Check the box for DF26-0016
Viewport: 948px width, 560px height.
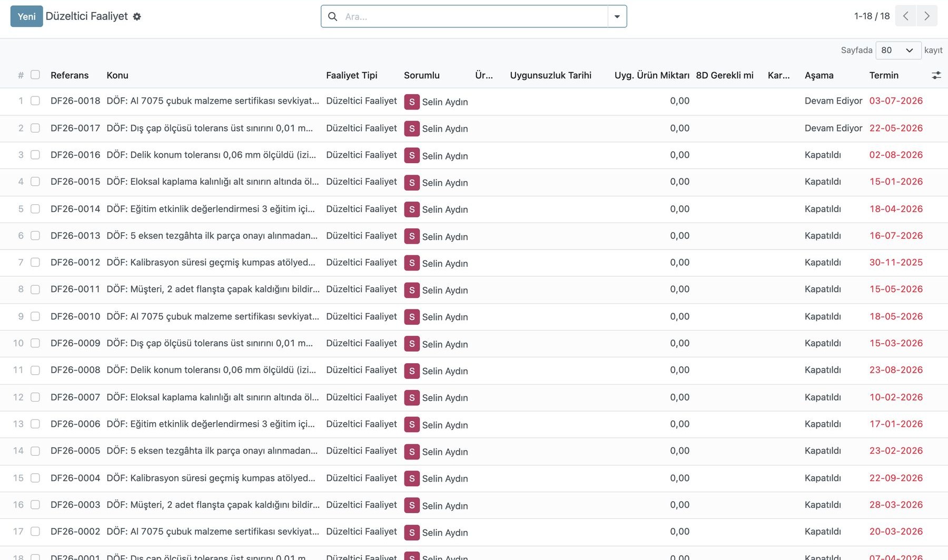pyautogui.click(x=35, y=155)
